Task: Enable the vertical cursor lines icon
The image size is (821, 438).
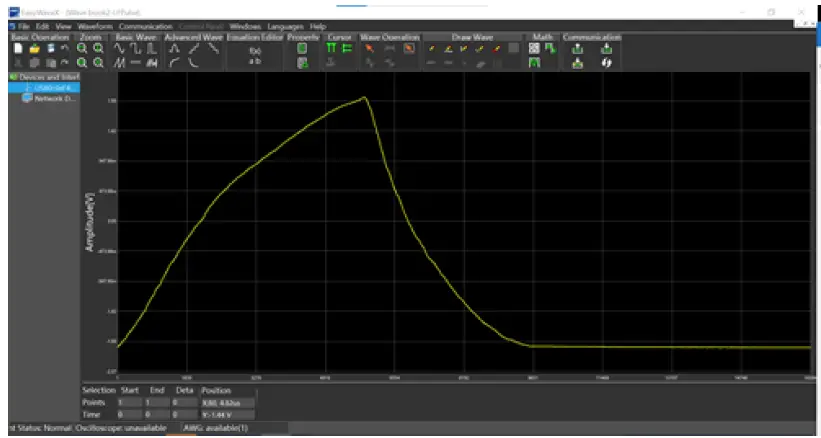Action: tap(331, 49)
